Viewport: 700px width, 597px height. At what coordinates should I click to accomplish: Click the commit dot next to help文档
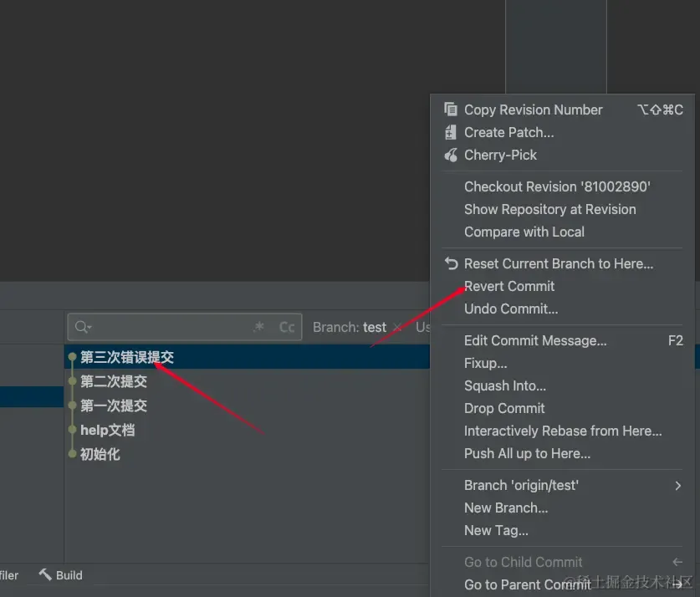click(x=73, y=430)
